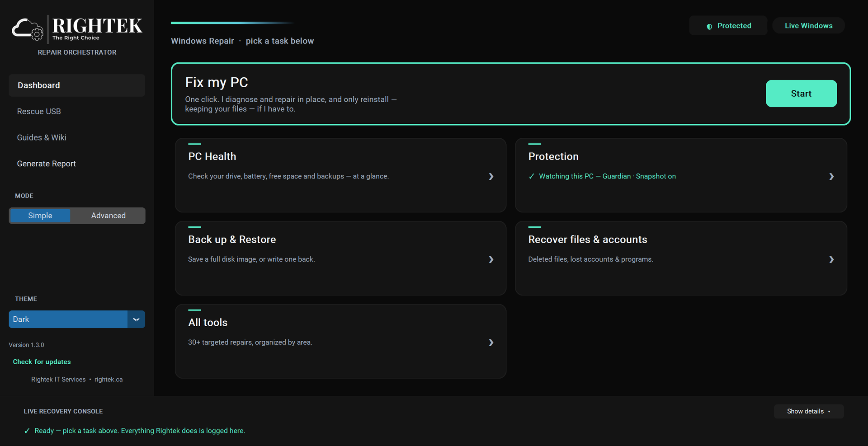Click Version 1.3.0 label
The width and height of the screenshot is (868, 446).
coord(26,345)
